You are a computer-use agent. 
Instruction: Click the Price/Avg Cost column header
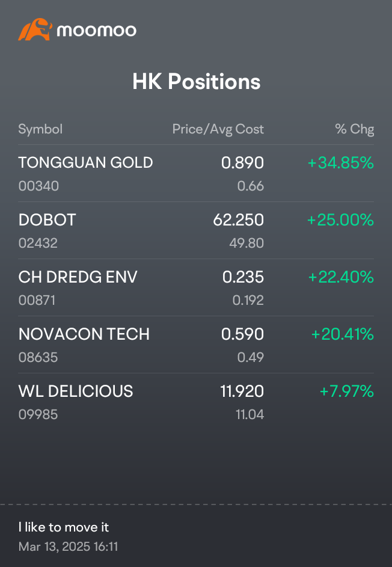tap(218, 129)
